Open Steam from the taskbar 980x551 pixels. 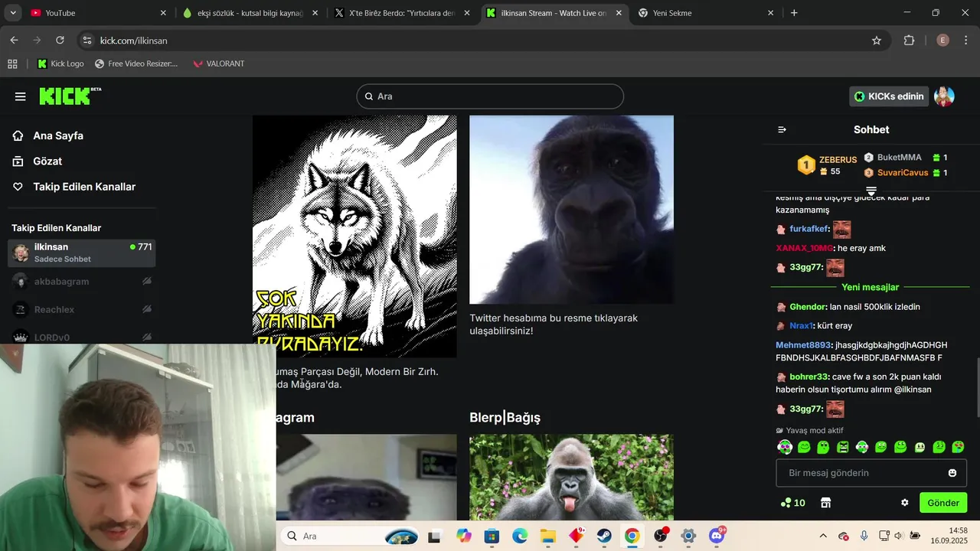click(604, 536)
